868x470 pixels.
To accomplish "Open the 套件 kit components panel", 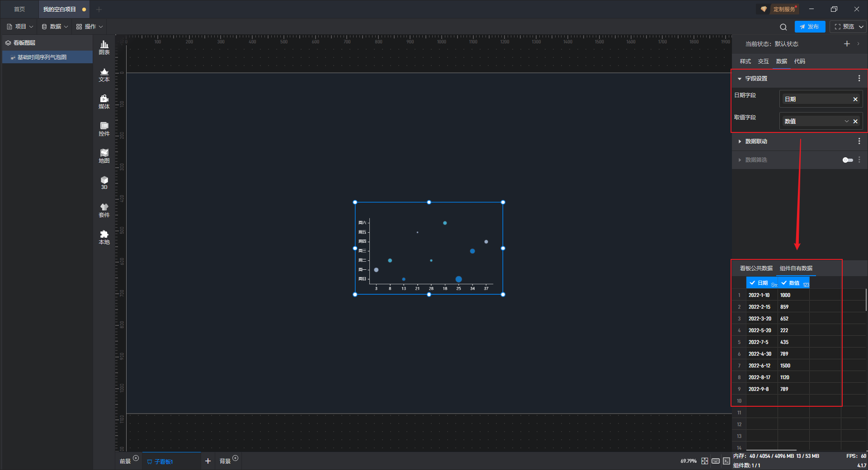I will coord(104,210).
